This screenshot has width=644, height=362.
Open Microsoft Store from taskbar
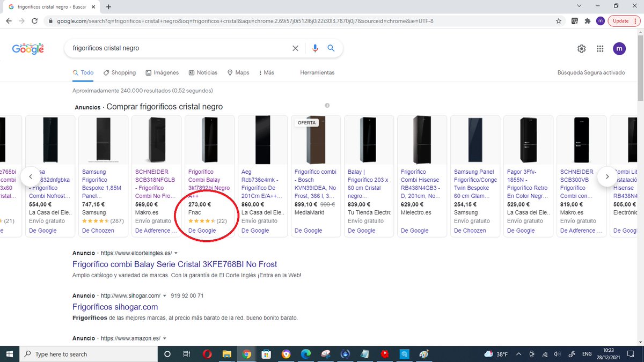pos(266,354)
